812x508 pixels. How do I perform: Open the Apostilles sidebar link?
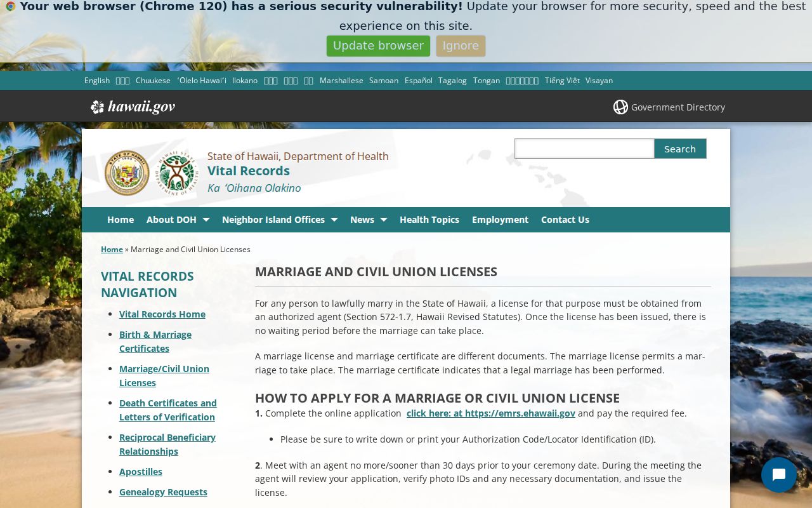coord(141,472)
